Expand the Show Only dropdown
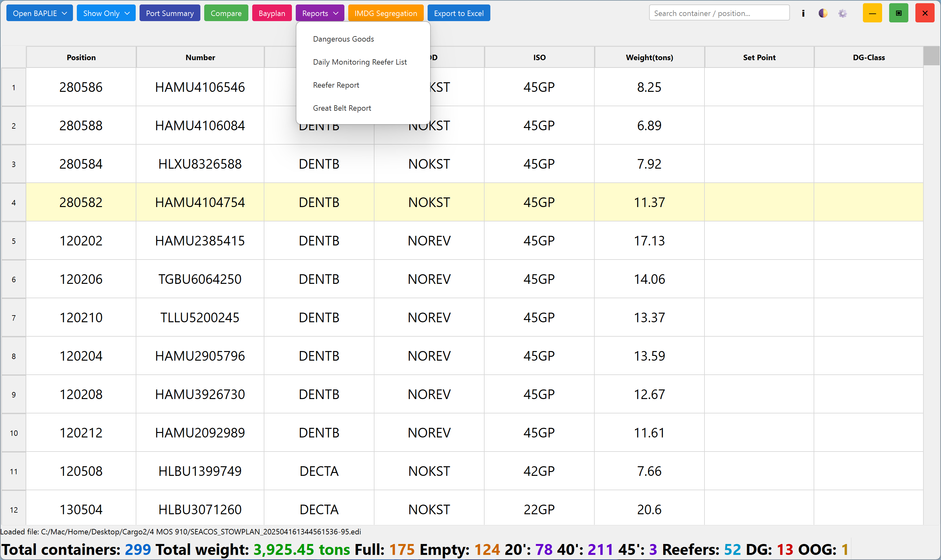Screen dimensions: 941x560 (106, 13)
